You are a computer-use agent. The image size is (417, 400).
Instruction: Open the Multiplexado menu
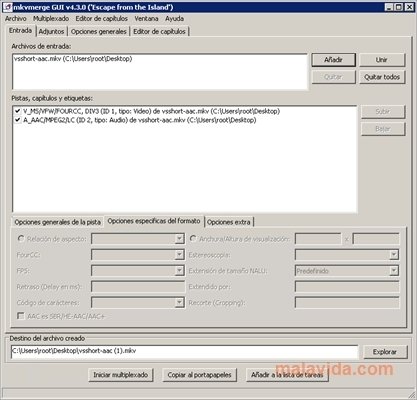pos(51,19)
